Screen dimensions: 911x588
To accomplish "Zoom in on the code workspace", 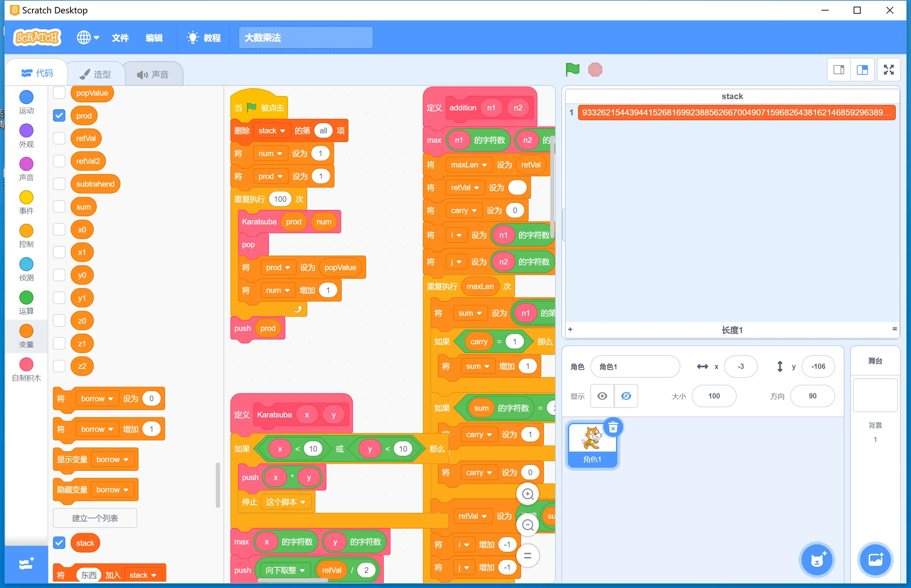I will tap(528, 494).
